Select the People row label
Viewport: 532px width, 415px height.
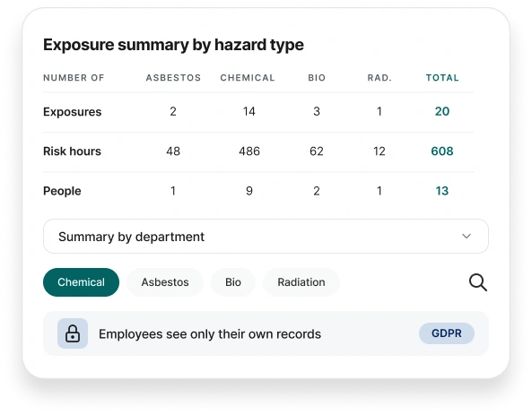[x=62, y=191]
